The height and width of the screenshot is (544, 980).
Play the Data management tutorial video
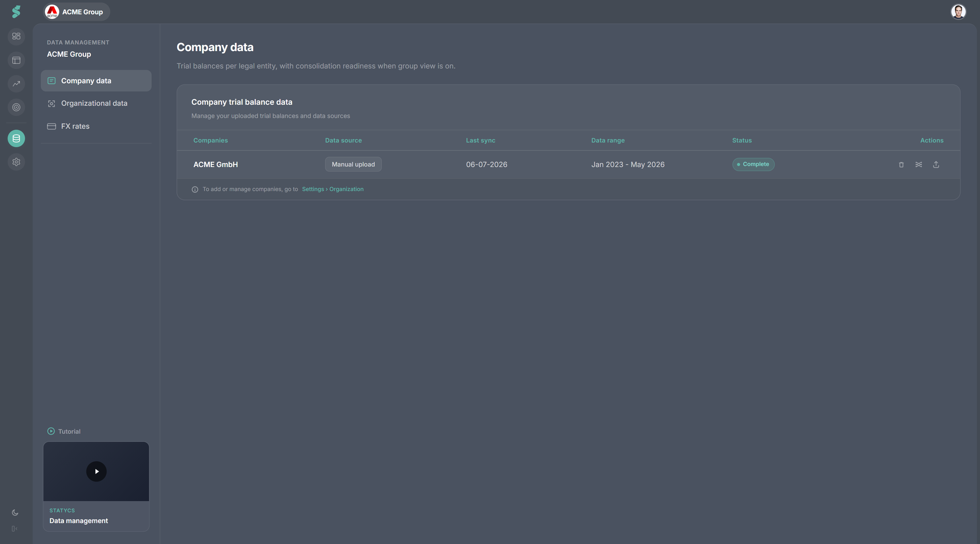pos(96,471)
